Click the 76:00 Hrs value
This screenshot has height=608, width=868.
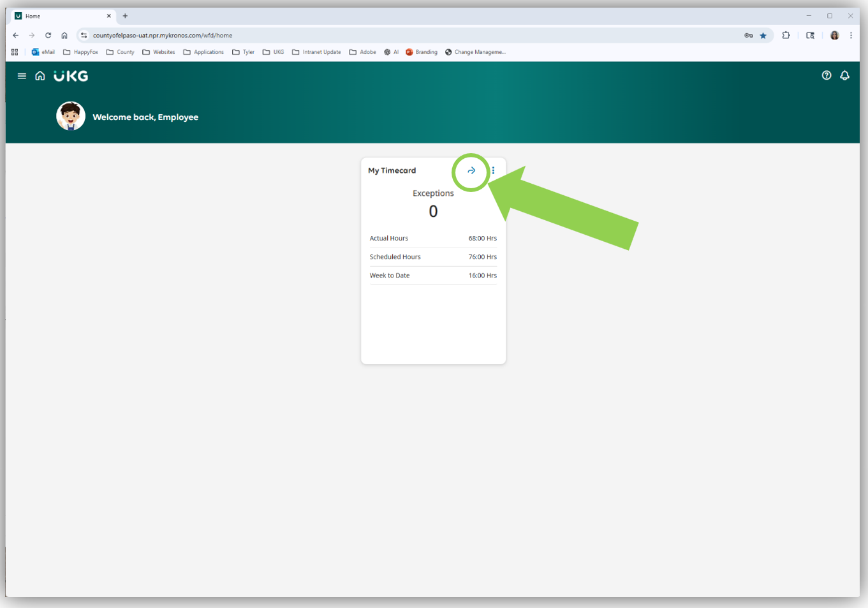(x=483, y=256)
